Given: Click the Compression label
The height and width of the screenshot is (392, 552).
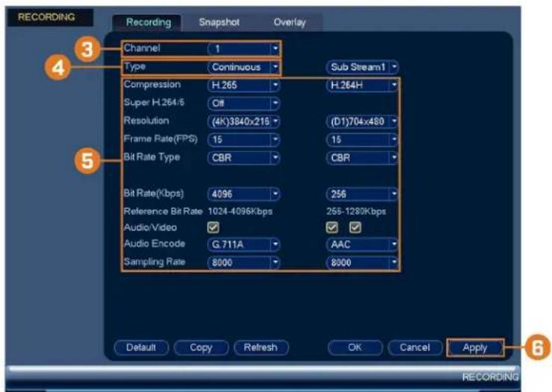Looking at the screenshot, I should (152, 85).
